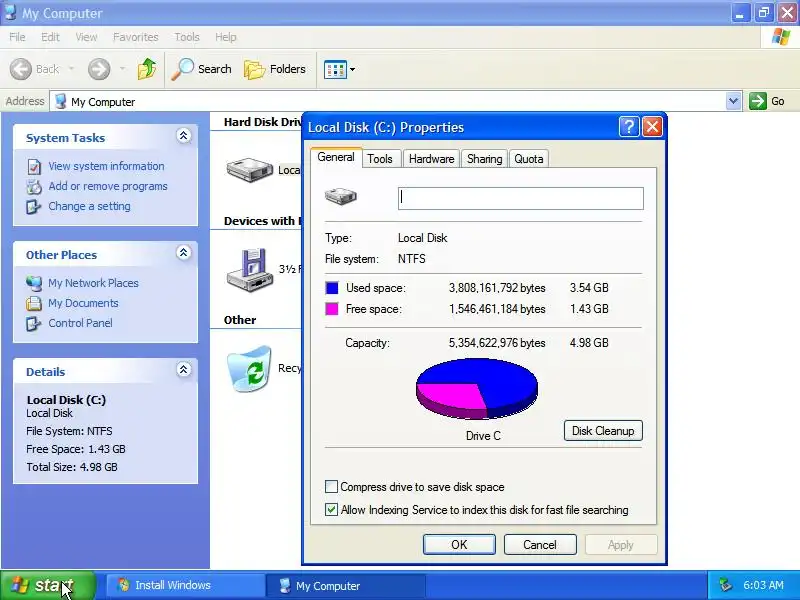
Task: Click OK in the Properties dialog
Action: point(459,544)
